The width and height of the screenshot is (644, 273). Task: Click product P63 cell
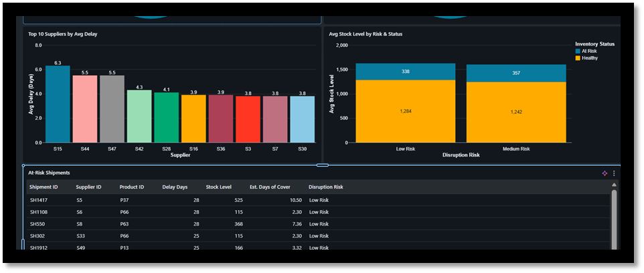pyautogui.click(x=124, y=224)
